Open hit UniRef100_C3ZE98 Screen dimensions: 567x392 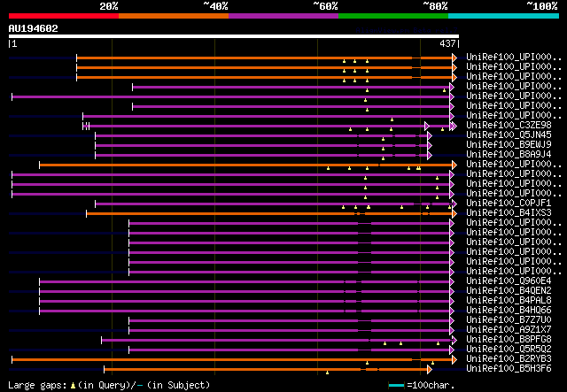tap(509, 126)
